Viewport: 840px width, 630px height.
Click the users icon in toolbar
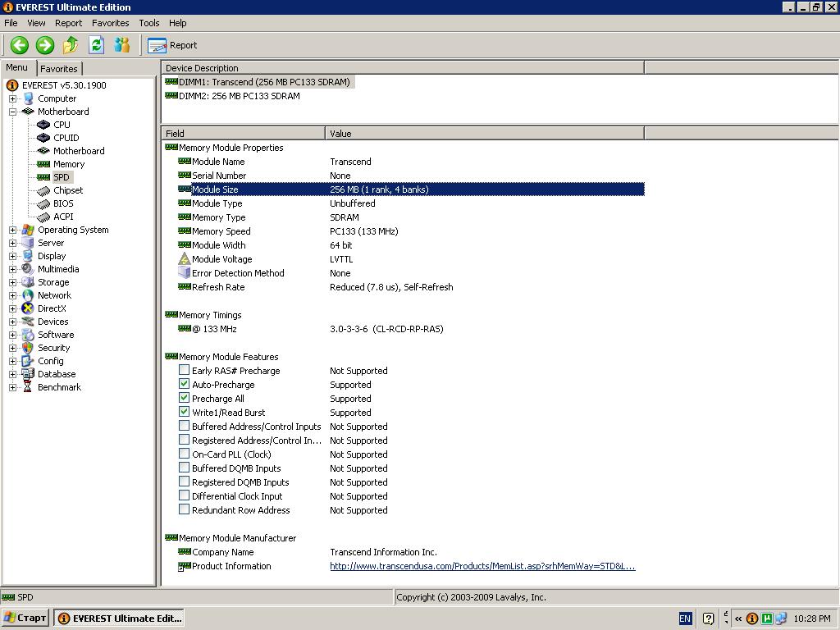tap(122, 45)
